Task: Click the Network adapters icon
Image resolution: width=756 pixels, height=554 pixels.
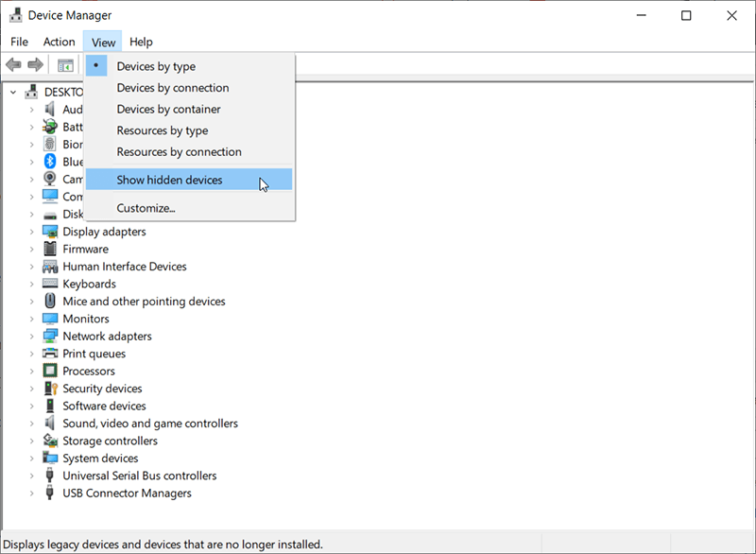Action: pyautogui.click(x=50, y=336)
